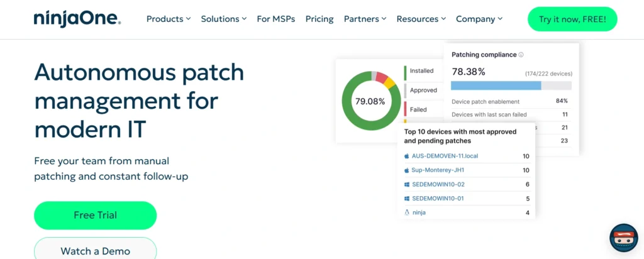Screen dimensions: 644x259
Task: Click Devices with last scan failed row
Action: coord(509,114)
